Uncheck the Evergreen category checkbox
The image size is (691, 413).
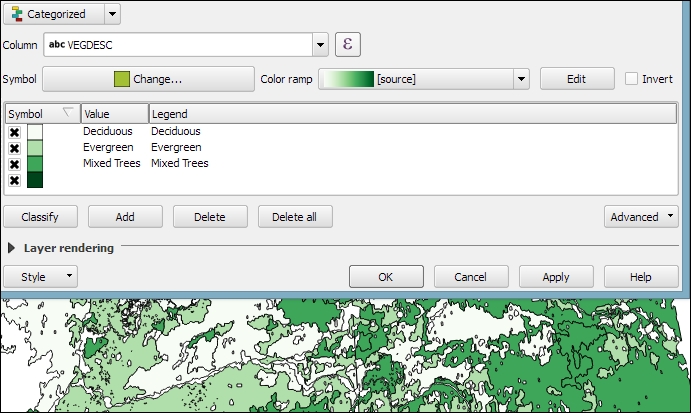(14, 148)
